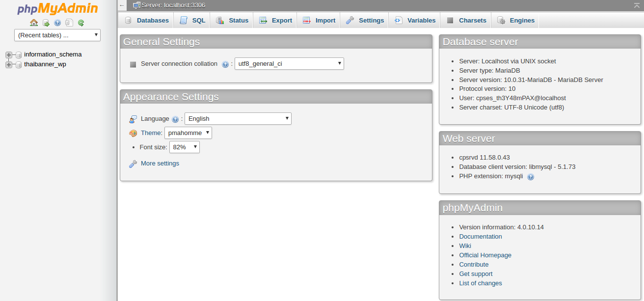Click the help icon beside Server connection collation
This screenshot has width=644, height=301.
pyautogui.click(x=225, y=64)
